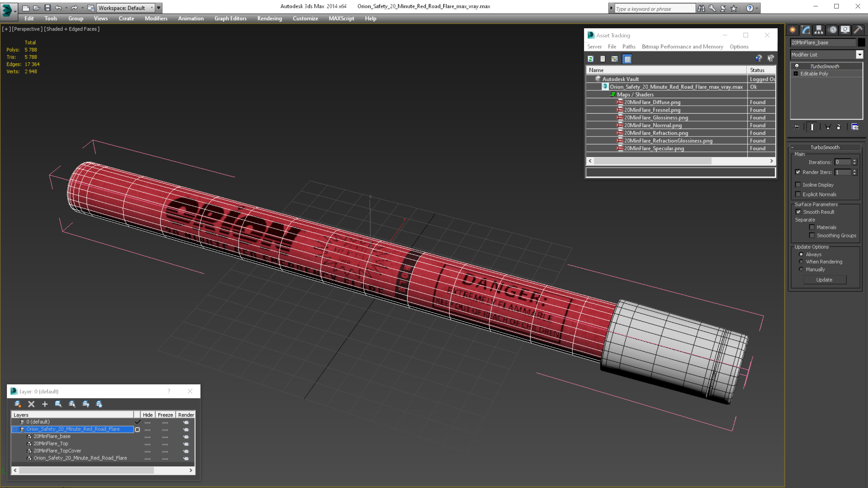Freeze/Unfreeze all layers snowflake icon
Image resolution: width=868 pixels, height=488 pixels.
tap(99, 404)
